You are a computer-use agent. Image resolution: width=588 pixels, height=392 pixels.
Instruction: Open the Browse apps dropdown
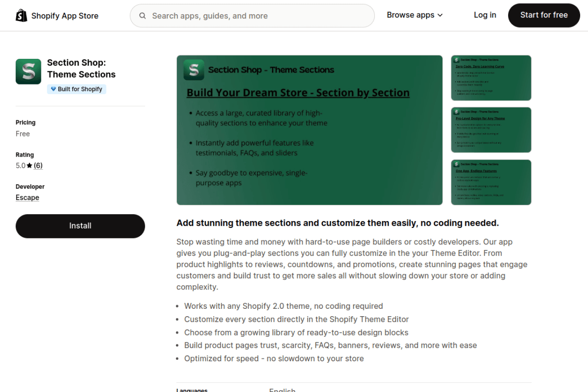(x=415, y=15)
